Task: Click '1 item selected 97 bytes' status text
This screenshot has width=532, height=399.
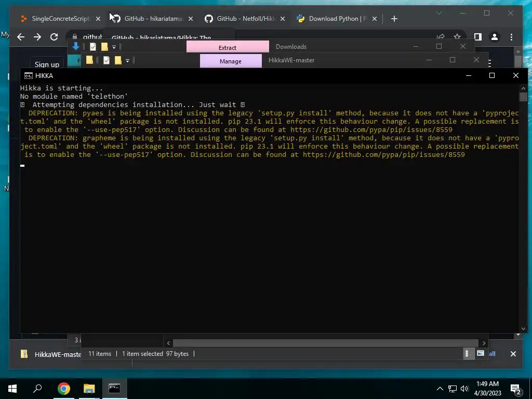Action: click(155, 353)
